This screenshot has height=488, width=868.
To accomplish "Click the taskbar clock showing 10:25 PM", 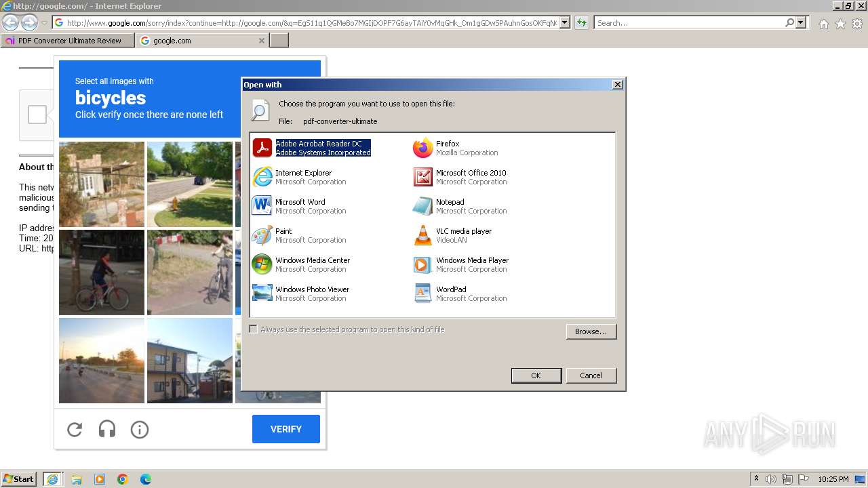I will 833,479.
